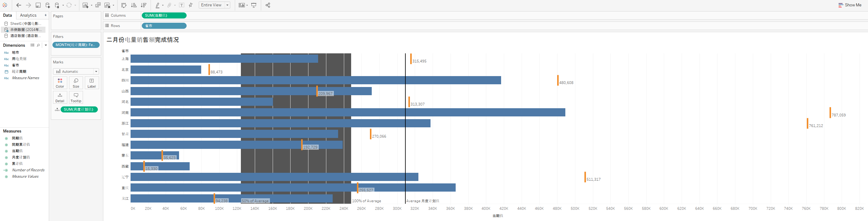
Task: Click the 省市 pill on Rows
Action: (164, 26)
